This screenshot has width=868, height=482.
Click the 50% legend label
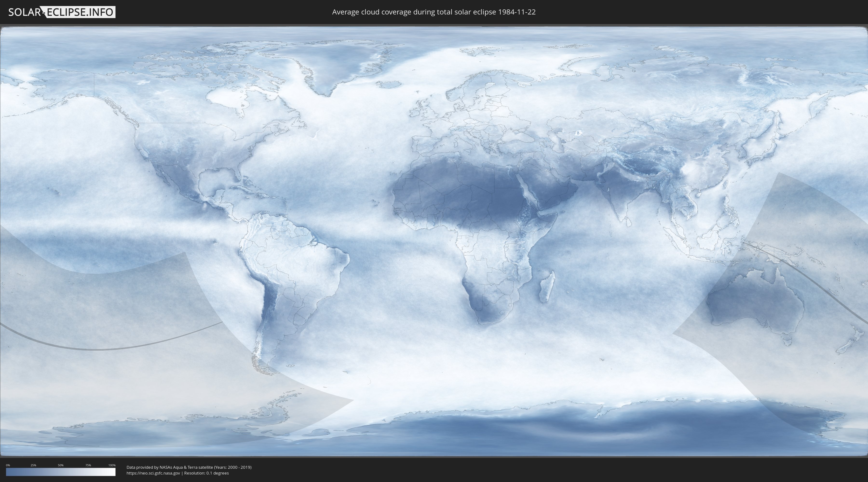[61, 465]
